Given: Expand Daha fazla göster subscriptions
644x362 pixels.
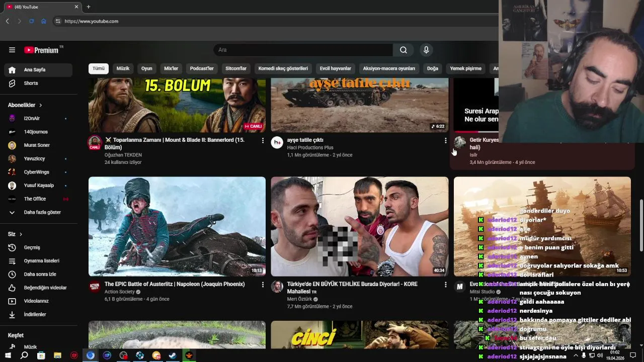Looking at the screenshot, I should (x=38, y=212).
